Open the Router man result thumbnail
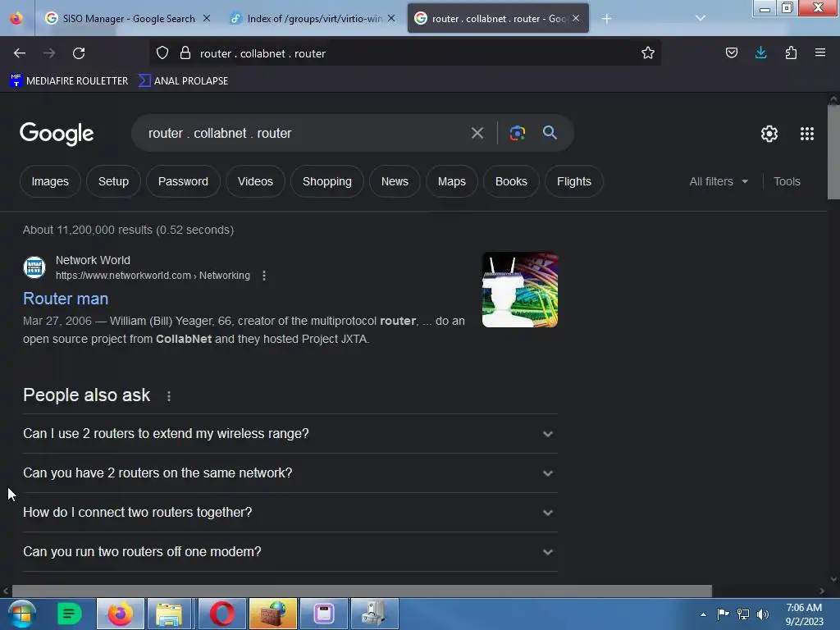The image size is (840, 630). 519,290
